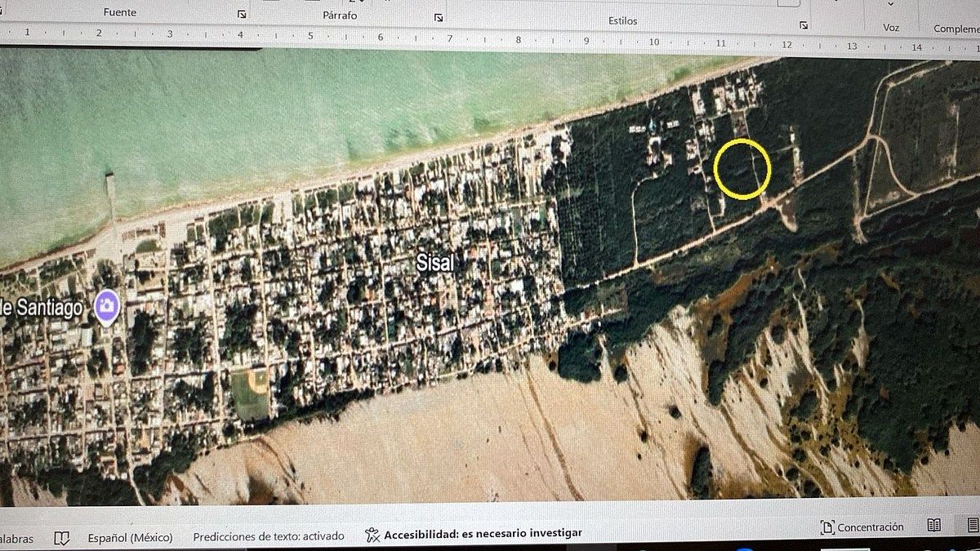Viewport: 980px width, 551px height.
Task: Open Accesibilidad: es necesario investigar
Action: point(483,533)
